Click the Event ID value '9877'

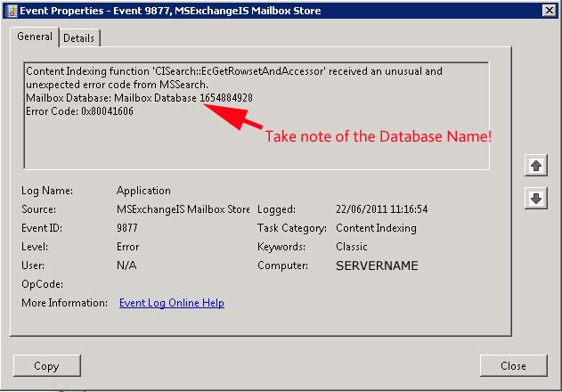(127, 228)
